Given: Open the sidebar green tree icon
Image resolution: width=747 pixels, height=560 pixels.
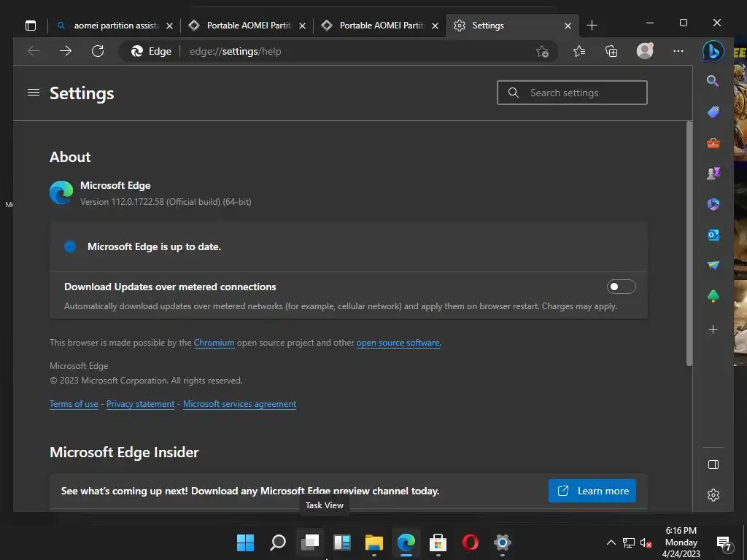Looking at the screenshot, I should tap(713, 296).
